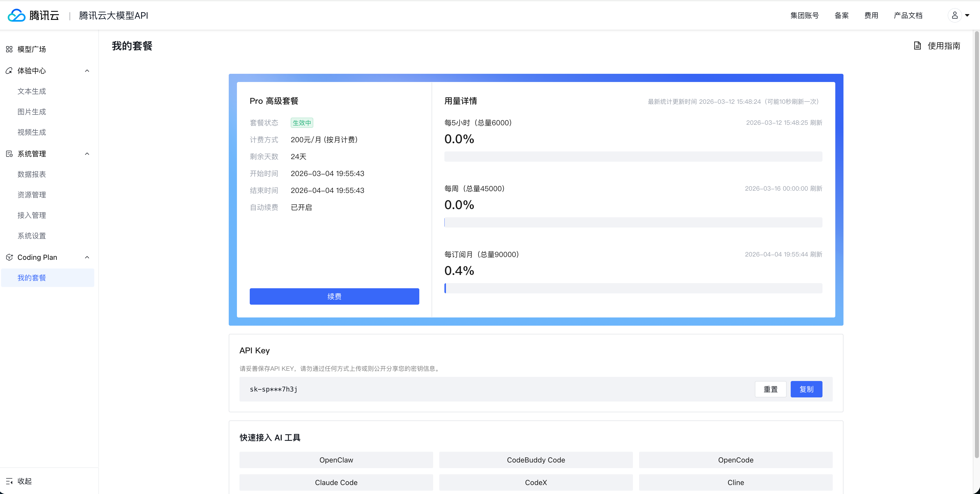This screenshot has width=980, height=494.
Task: Click the 体验中心 sidebar icon
Action: coord(9,71)
